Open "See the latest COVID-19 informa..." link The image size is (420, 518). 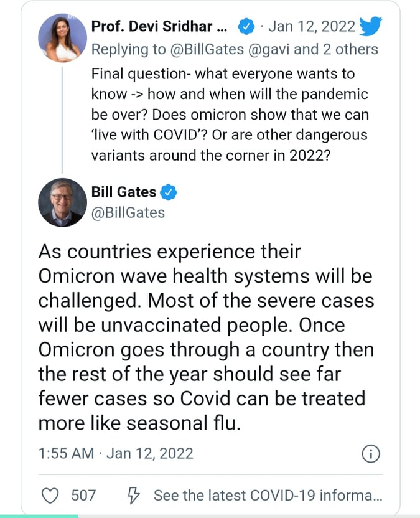click(x=268, y=496)
